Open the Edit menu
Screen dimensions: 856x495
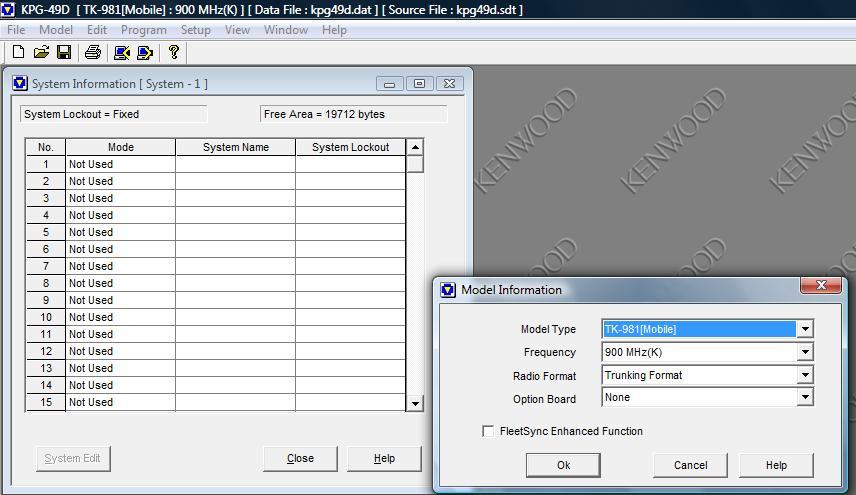pyautogui.click(x=97, y=30)
